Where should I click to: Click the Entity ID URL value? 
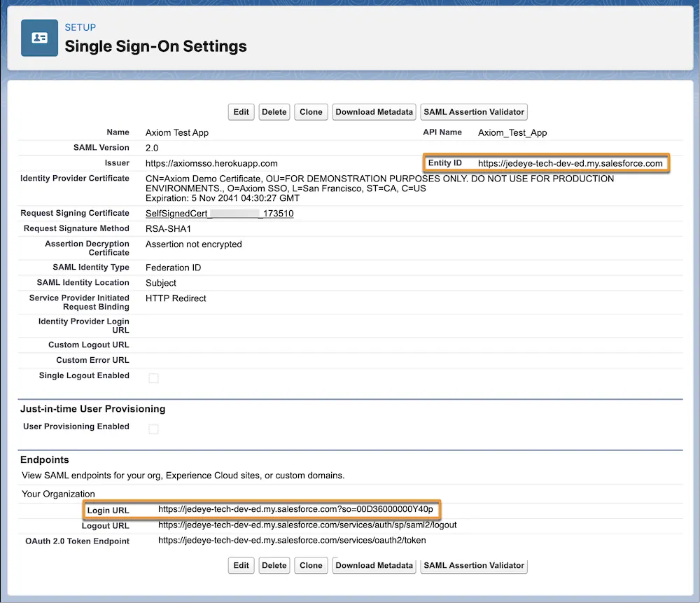[570, 163]
